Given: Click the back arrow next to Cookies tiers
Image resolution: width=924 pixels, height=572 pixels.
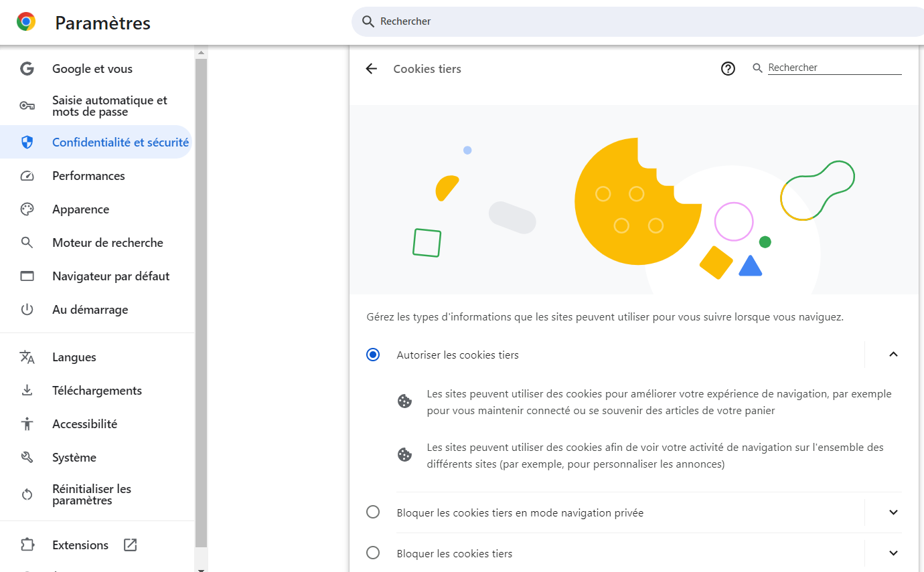Looking at the screenshot, I should pyautogui.click(x=371, y=68).
